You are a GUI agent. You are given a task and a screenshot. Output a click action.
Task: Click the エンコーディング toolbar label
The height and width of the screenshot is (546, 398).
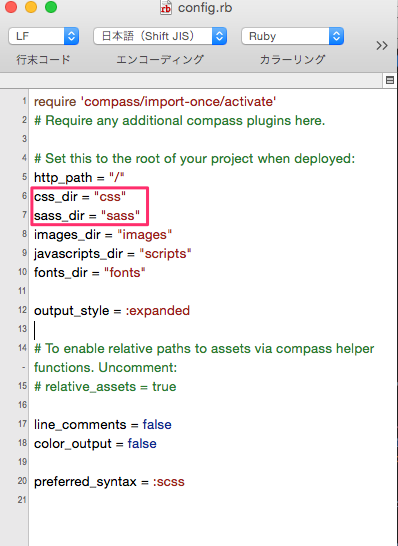(x=160, y=60)
